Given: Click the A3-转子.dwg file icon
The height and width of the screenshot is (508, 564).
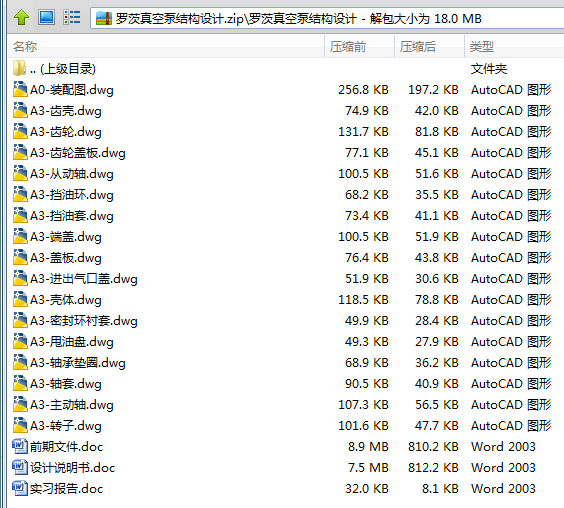Looking at the screenshot, I should coord(20,425).
